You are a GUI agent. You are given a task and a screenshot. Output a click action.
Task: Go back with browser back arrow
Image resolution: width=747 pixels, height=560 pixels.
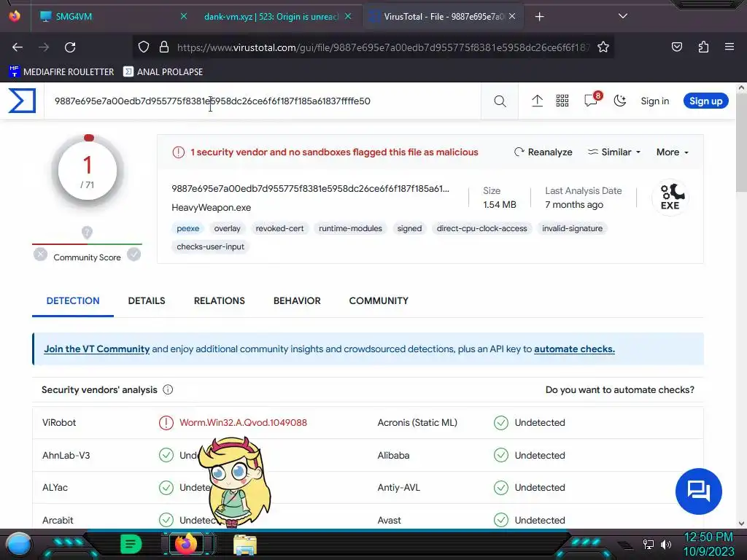[18, 47]
